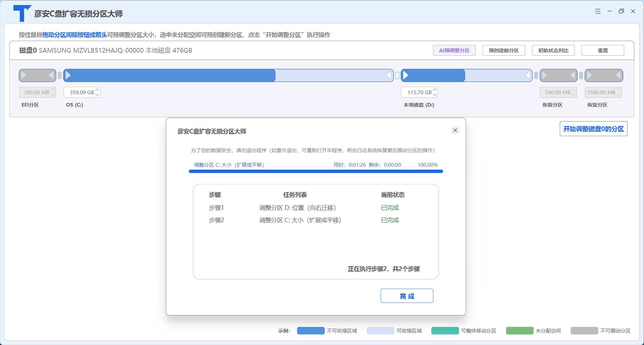
Task: Click the blue 拖动分区间隙按钮或箭头 hint text
Action: tap(75, 35)
